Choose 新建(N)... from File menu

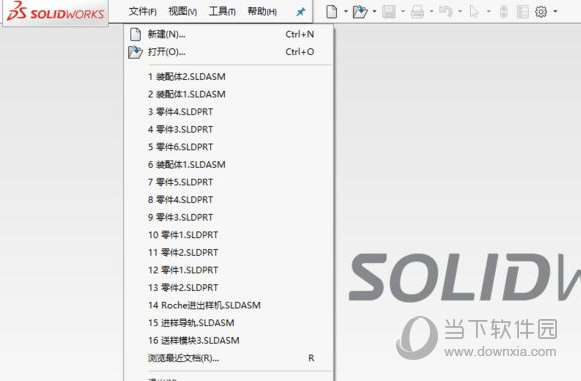pos(229,34)
